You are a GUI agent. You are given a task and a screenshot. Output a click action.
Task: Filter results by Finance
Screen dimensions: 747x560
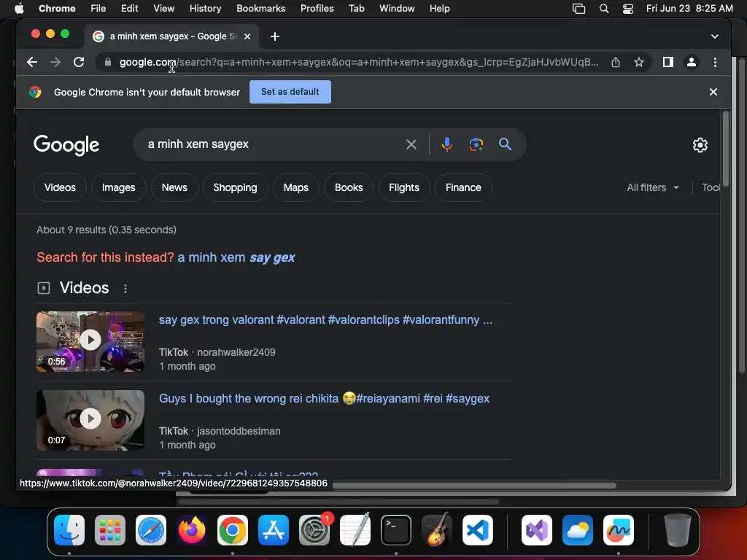point(463,187)
